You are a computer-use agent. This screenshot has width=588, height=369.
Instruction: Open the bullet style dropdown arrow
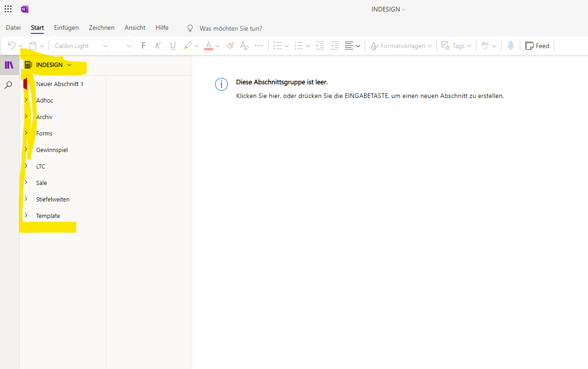(x=286, y=46)
